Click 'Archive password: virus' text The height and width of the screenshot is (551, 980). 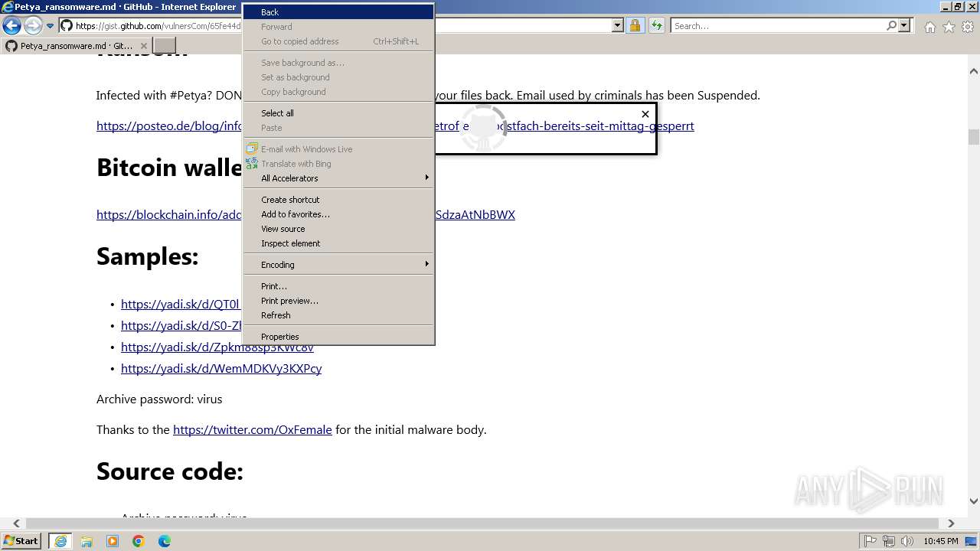[x=159, y=399]
